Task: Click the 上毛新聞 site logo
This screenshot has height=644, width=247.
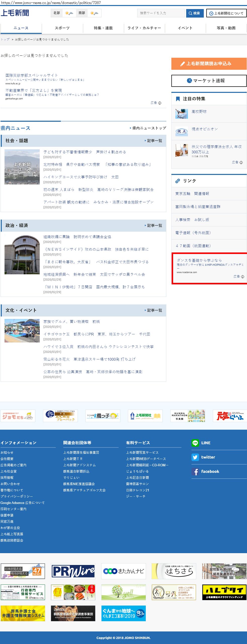Action: click(15, 13)
